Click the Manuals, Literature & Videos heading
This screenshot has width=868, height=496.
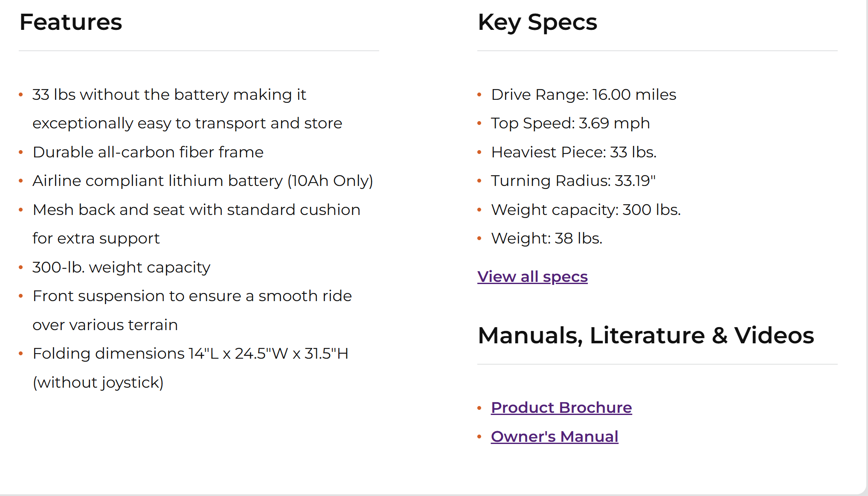coord(645,335)
